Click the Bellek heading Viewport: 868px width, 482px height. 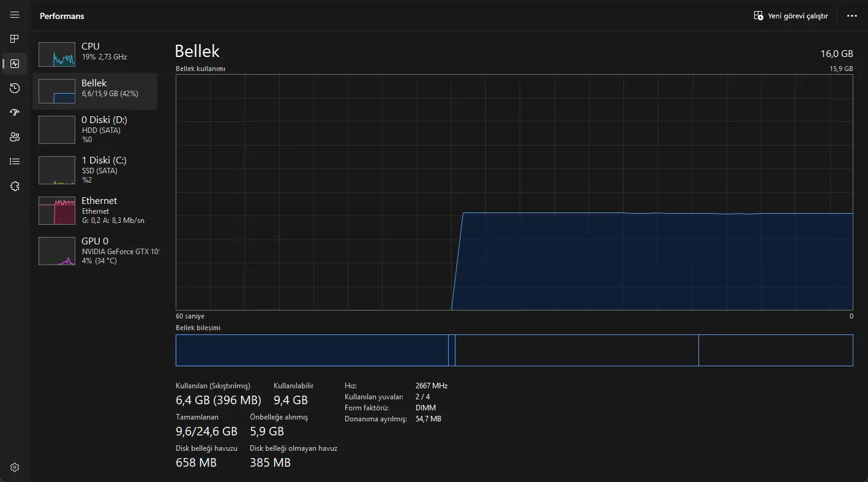[x=197, y=51]
